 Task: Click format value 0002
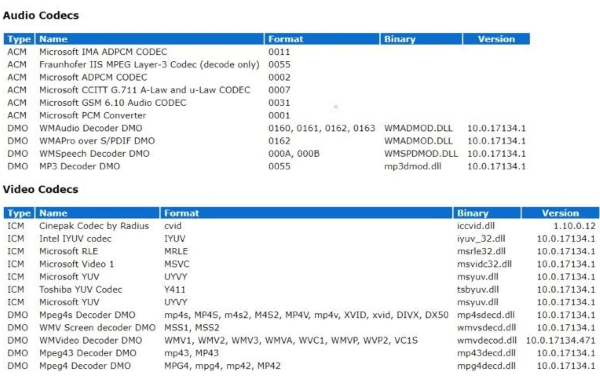[279, 77]
